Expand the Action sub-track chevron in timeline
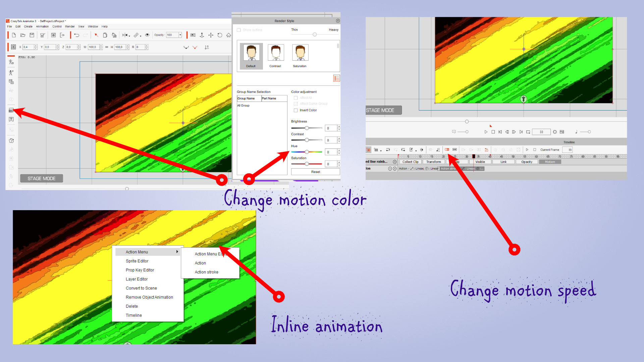Image resolution: width=644 pixels, height=362 pixels. click(390, 169)
